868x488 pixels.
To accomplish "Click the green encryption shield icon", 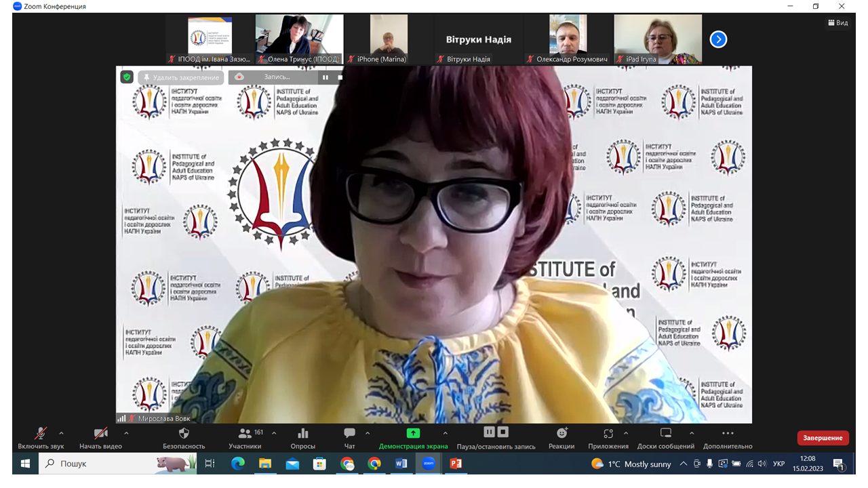I will coord(127,77).
